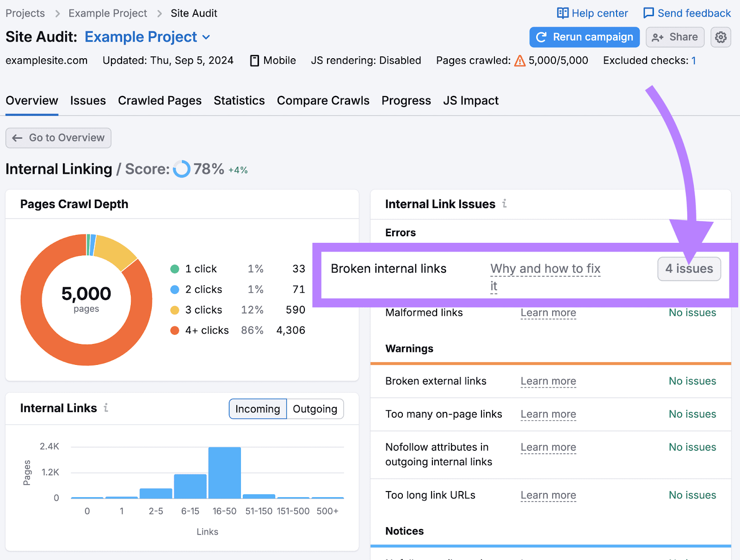Click Learn more for Nofollow attributes row

(x=548, y=447)
